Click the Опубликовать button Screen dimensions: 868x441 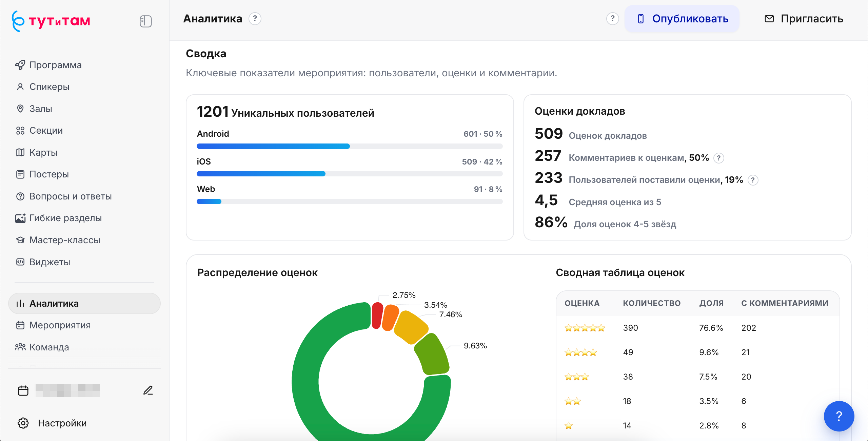coord(682,19)
